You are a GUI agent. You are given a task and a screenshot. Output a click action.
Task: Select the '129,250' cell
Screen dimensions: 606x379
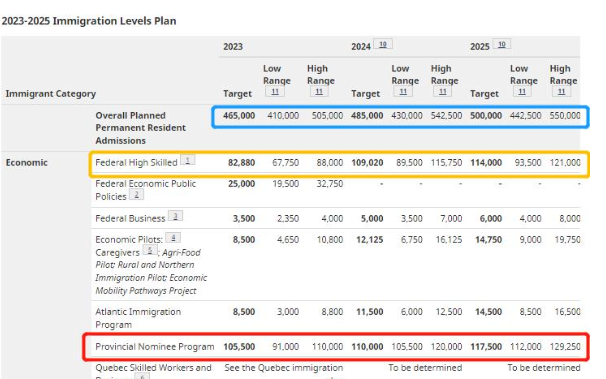coord(565,347)
